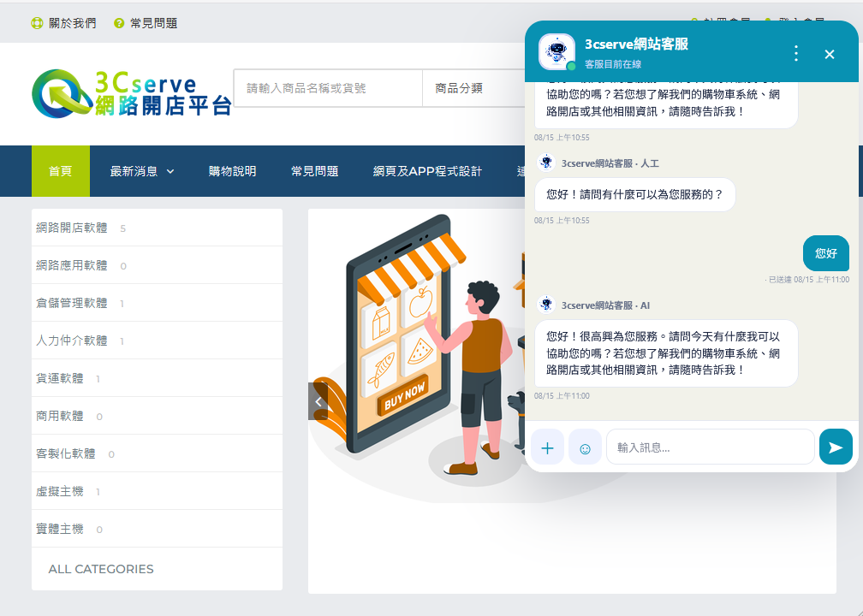Click 3cserve網站客服 · 人工 sender label

[610, 163]
